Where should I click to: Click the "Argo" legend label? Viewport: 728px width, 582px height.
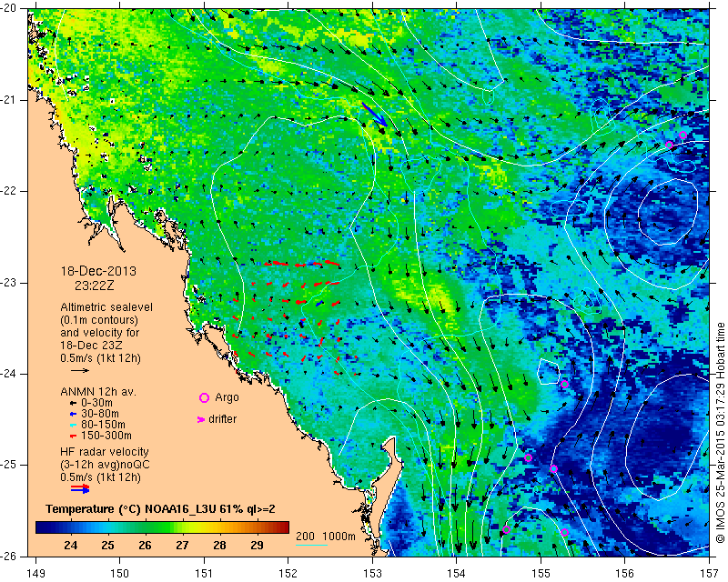tap(227, 397)
